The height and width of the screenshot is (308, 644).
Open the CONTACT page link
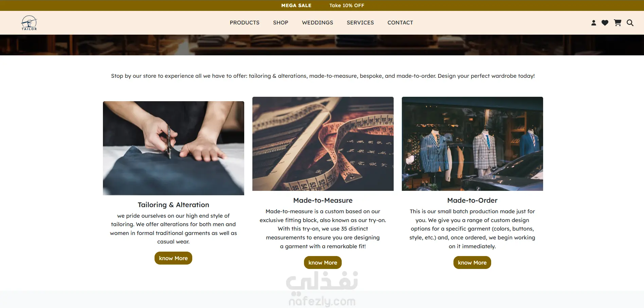coord(400,23)
